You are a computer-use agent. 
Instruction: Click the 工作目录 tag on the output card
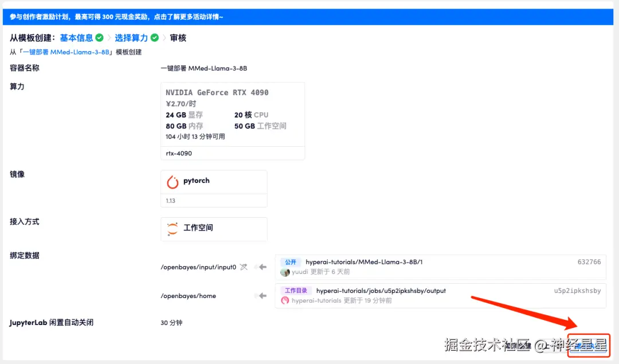(x=295, y=291)
